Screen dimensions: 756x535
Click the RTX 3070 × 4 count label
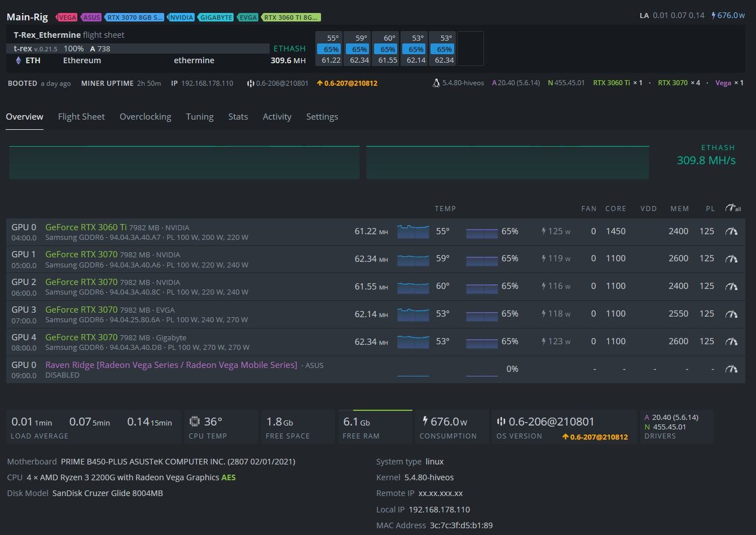click(679, 83)
